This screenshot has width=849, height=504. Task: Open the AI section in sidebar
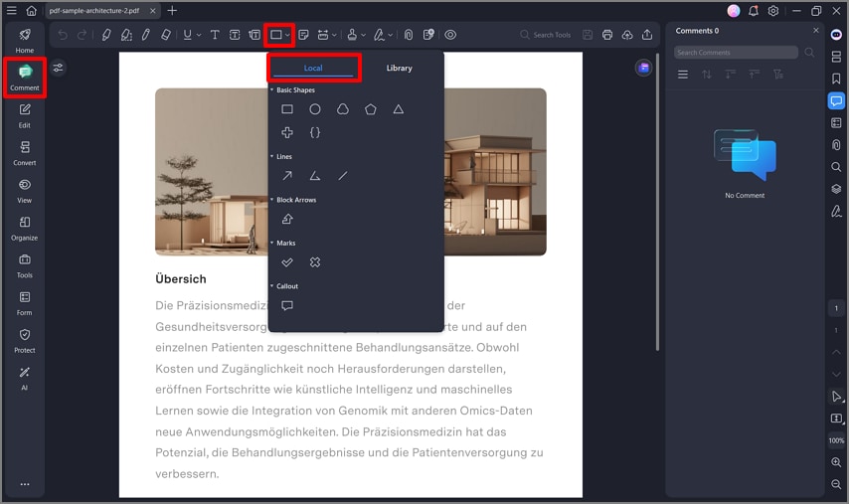tap(25, 379)
